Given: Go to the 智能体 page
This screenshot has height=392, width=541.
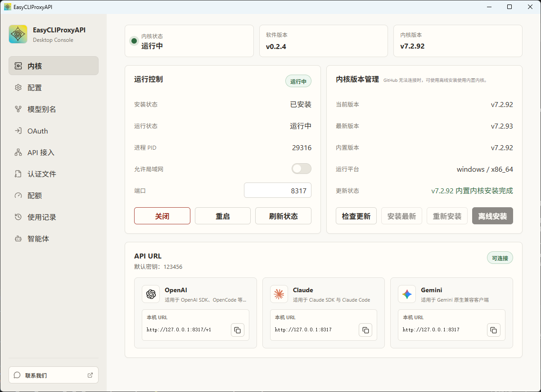Looking at the screenshot, I should 54,239.
